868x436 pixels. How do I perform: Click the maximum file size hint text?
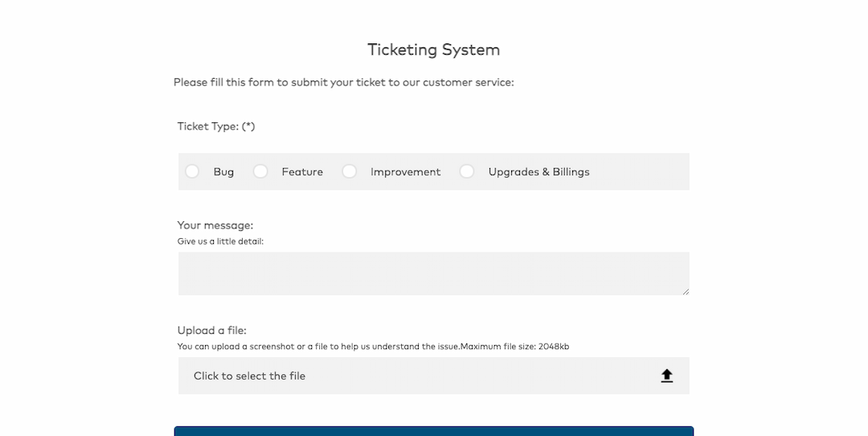pyautogui.click(x=373, y=347)
